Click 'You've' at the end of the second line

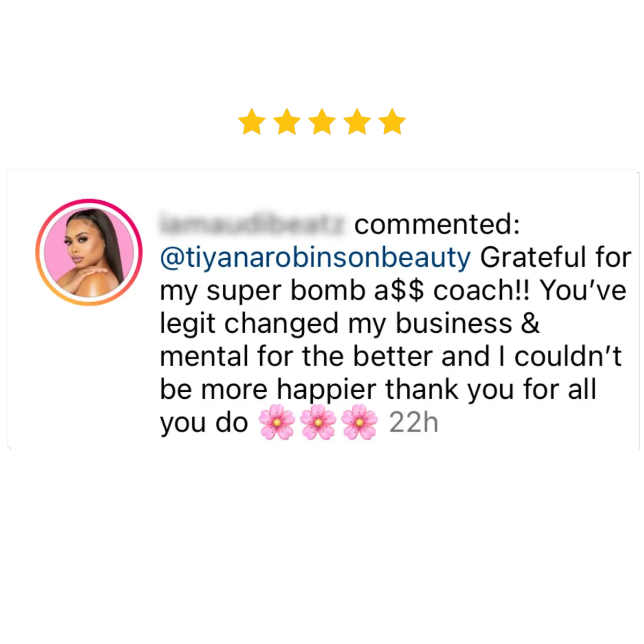(x=583, y=290)
